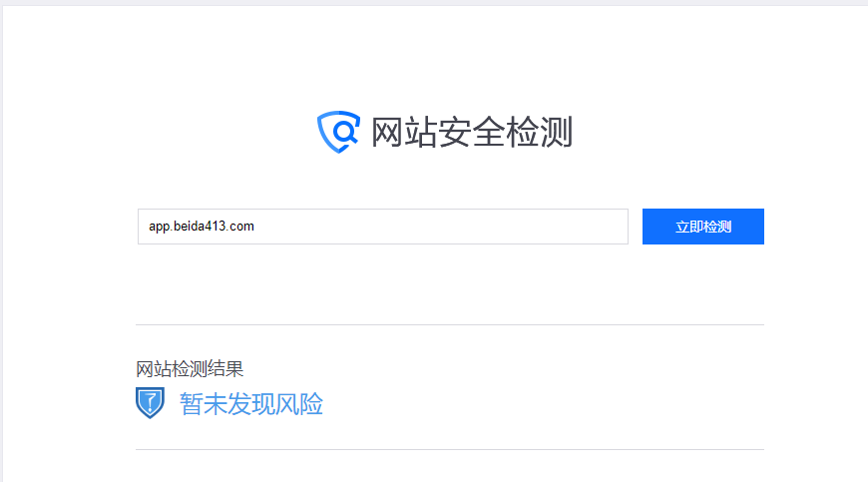
Task: Click the 网站检测结果 heading
Action: (x=190, y=369)
